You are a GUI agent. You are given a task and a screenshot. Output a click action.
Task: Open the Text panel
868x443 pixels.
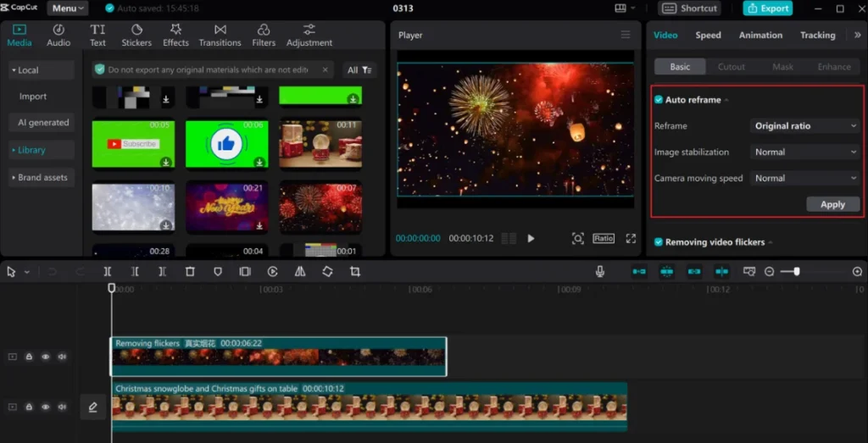coord(97,35)
